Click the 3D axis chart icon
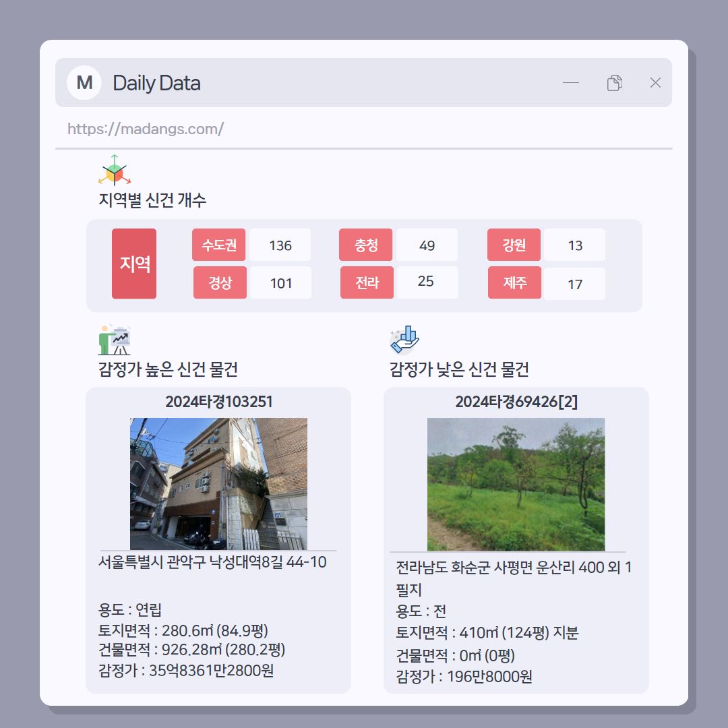This screenshot has height=728, width=728. 114,170
